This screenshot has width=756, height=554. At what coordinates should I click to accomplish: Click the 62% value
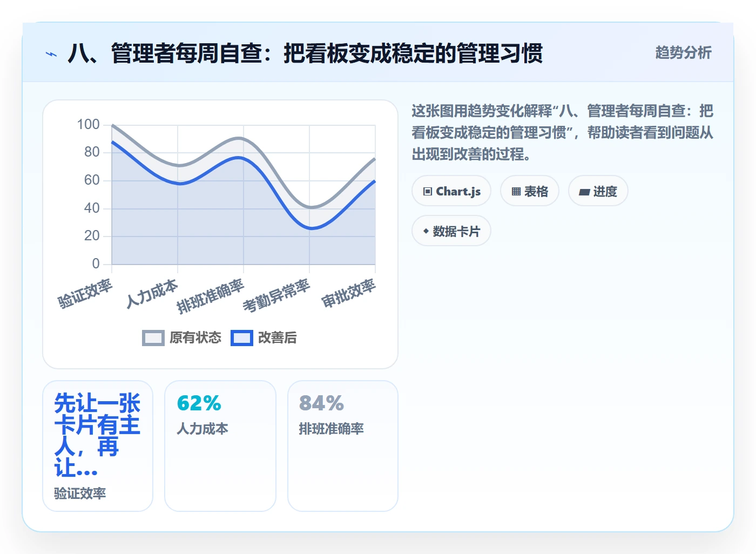point(199,403)
